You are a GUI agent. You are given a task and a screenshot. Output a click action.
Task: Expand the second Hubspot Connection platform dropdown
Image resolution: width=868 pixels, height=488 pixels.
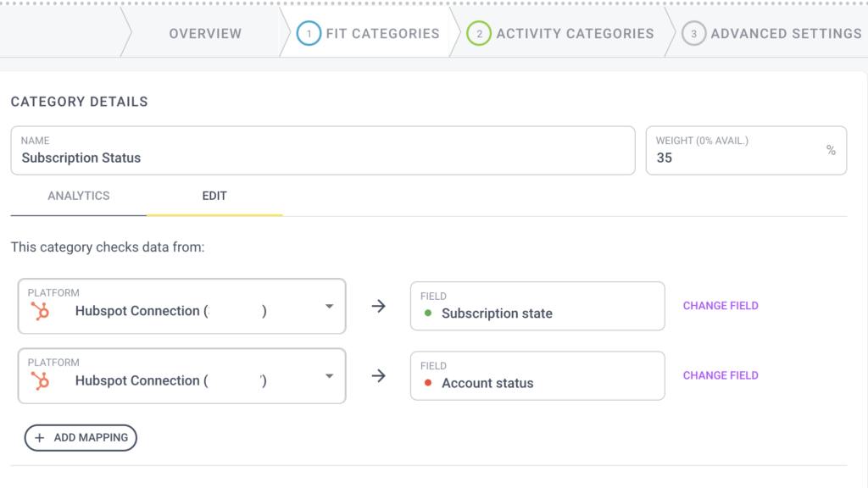(330, 375)
